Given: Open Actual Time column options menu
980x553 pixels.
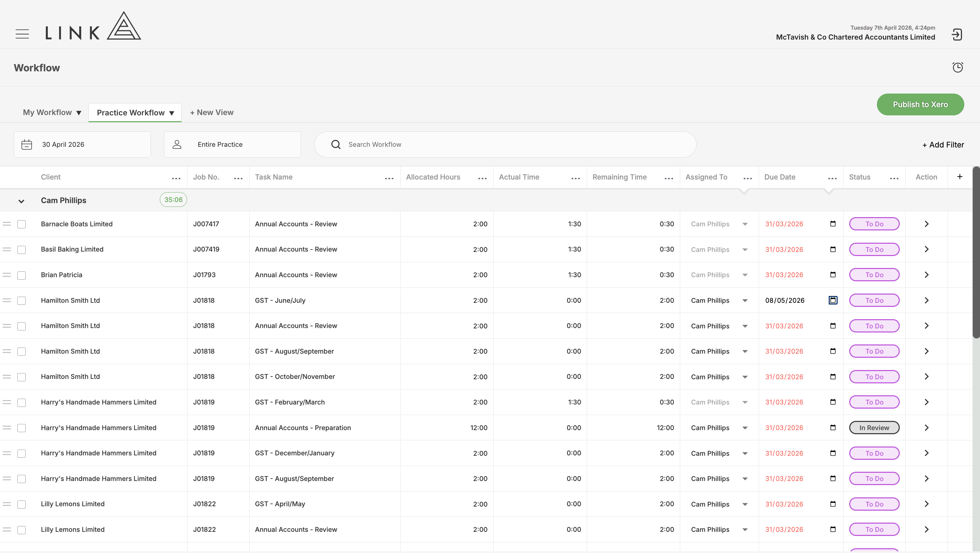Looking at the screenshot, I should [x=576, y=179].
